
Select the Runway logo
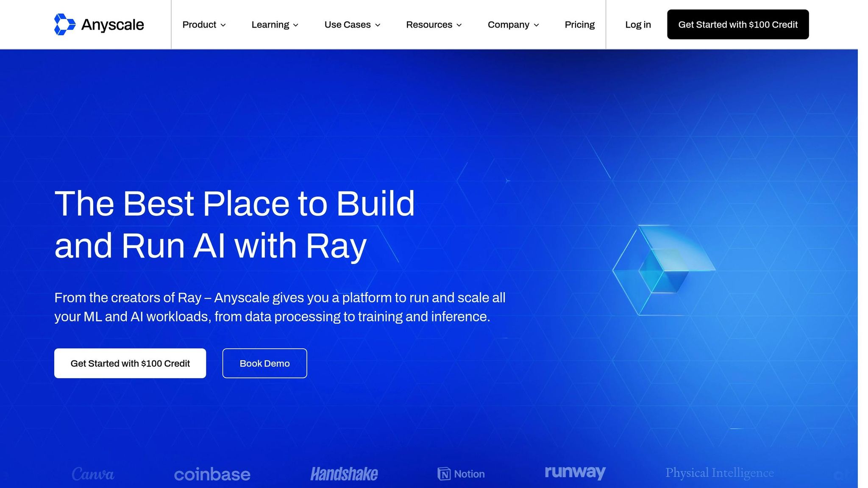575,472
